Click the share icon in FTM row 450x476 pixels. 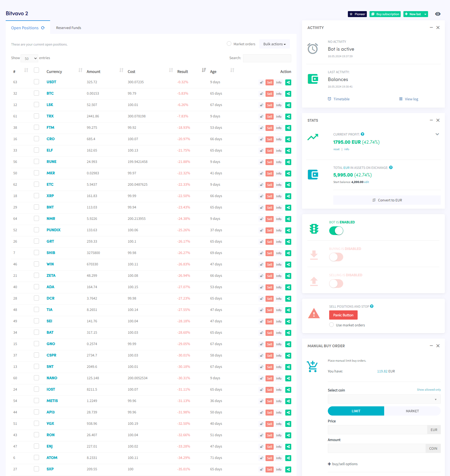[x=288, y=128]
